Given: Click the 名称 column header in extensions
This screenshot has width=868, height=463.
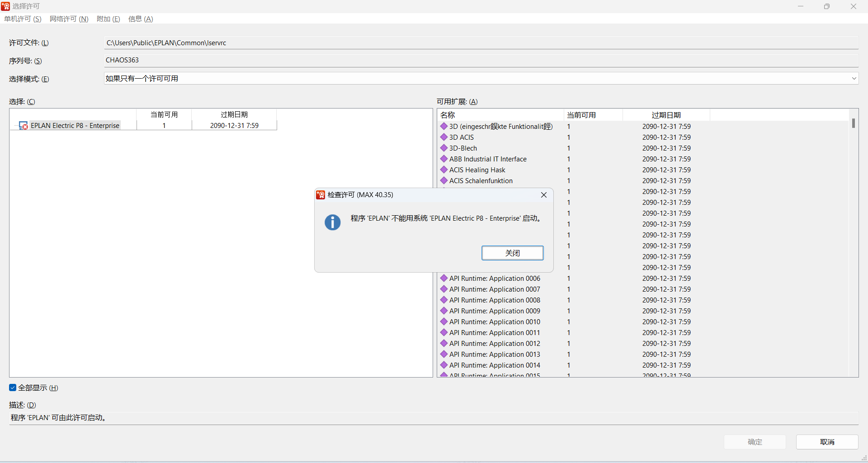Looking at the screenshot, I should (500, 115).
